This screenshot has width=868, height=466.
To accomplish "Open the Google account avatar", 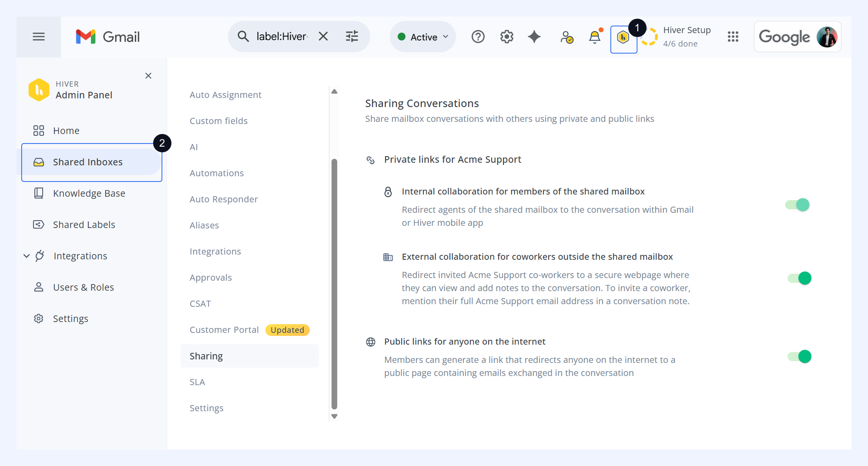I will [827, 37].
